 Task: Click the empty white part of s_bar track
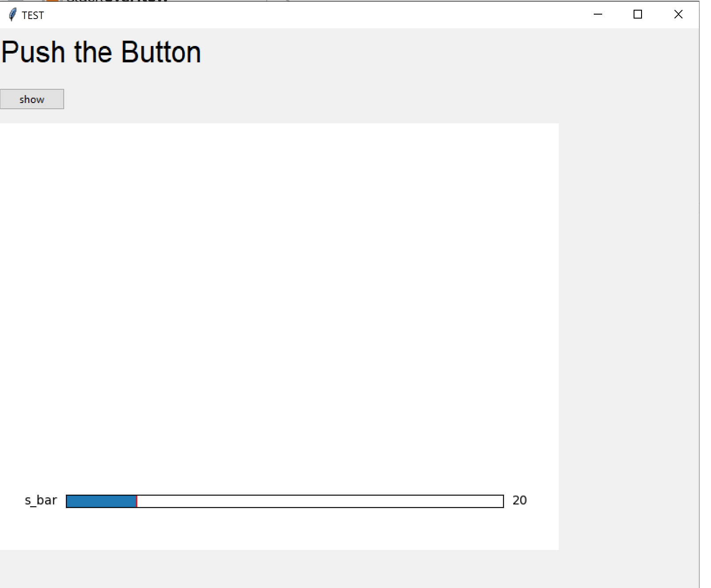320,501
